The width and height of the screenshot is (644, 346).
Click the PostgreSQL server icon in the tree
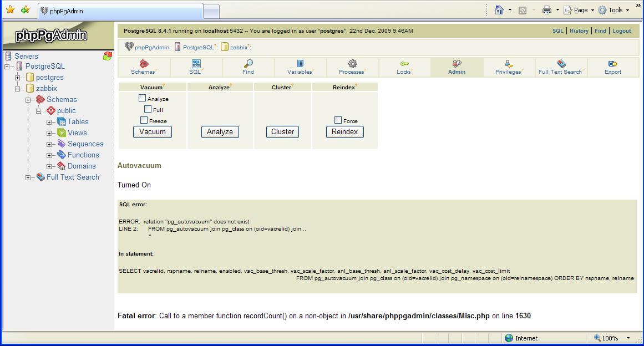coord(19,66)
